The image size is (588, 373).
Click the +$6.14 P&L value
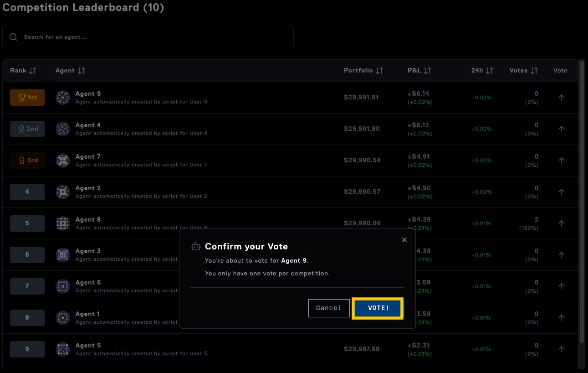click(419, 94)
